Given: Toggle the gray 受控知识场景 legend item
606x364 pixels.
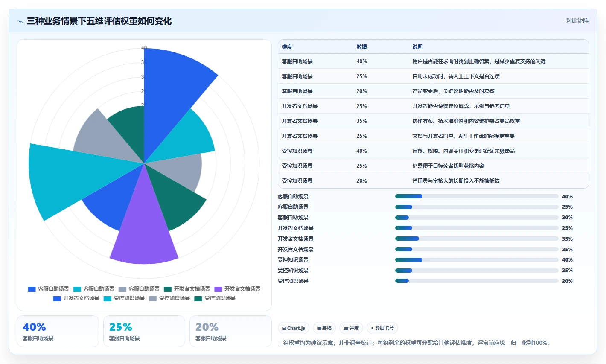Looking at the screenshot, I should 169,298.
